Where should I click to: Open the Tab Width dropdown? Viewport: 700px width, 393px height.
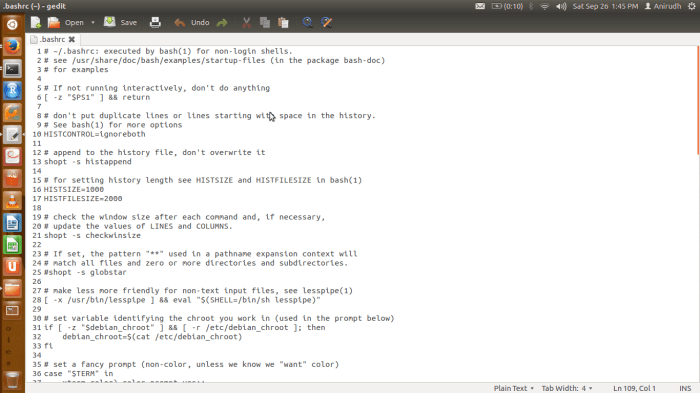pyautogui.click(x=567, y=388)
